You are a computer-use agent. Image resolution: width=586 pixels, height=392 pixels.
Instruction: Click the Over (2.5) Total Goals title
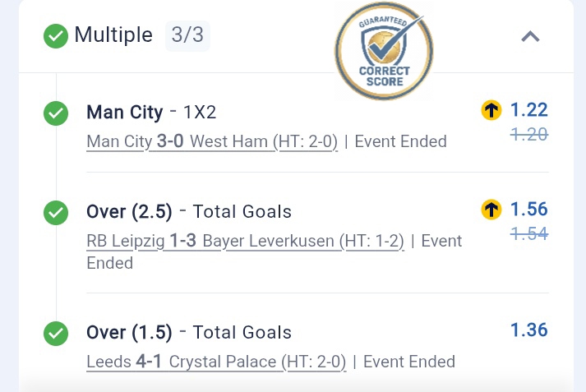(x=189, y=212)
